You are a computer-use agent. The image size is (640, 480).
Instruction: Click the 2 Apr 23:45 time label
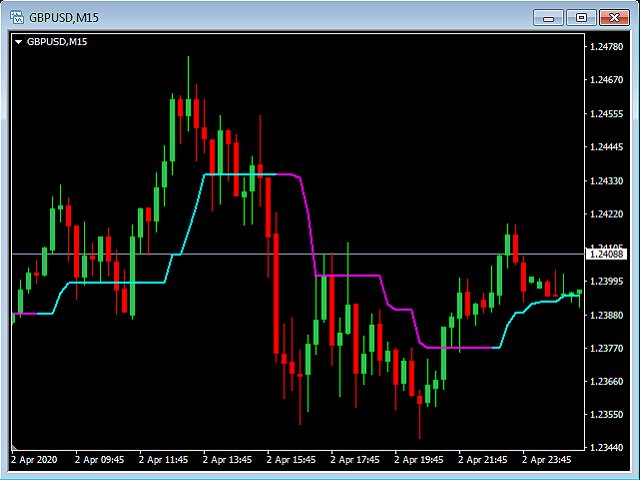pyautogui.click(x=547, y=460)
